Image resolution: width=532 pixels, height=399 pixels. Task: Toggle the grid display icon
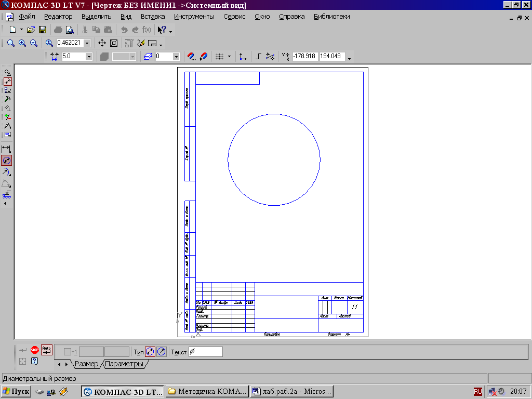(219, 57)
